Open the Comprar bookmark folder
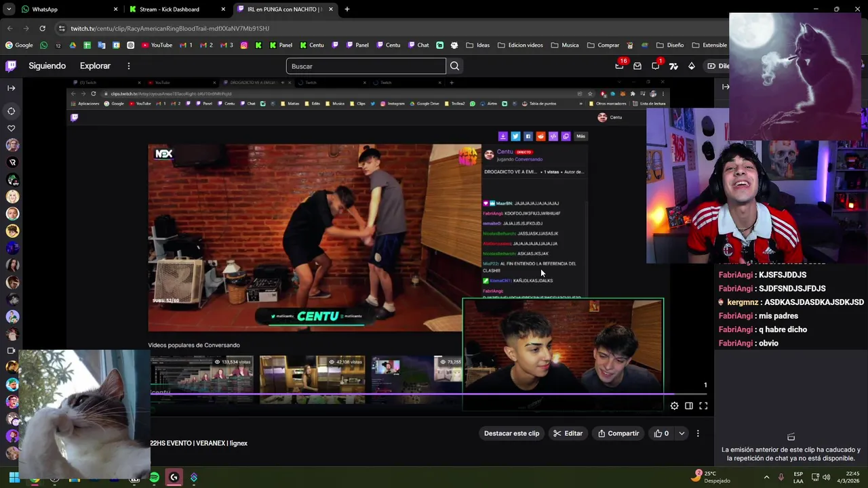The height and width of the screenshot is (488, 868). pyautogui.click(x=603, y=45)
